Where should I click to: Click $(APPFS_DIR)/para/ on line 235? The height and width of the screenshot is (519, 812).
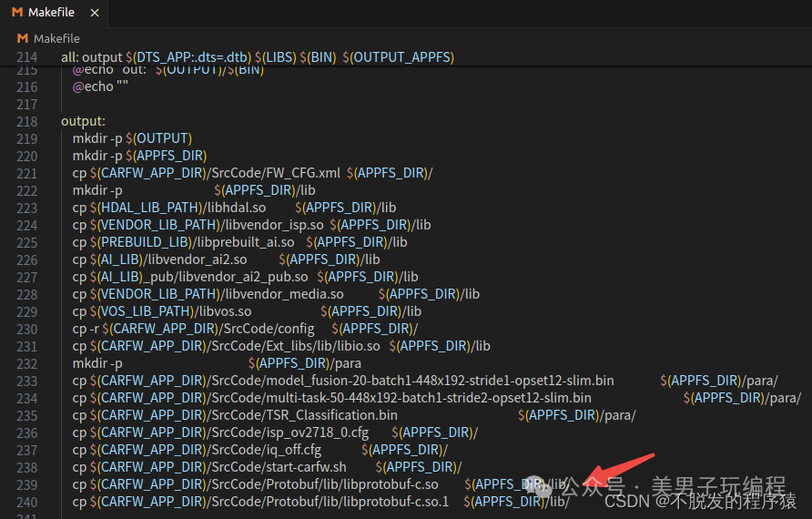pos(577,415)
